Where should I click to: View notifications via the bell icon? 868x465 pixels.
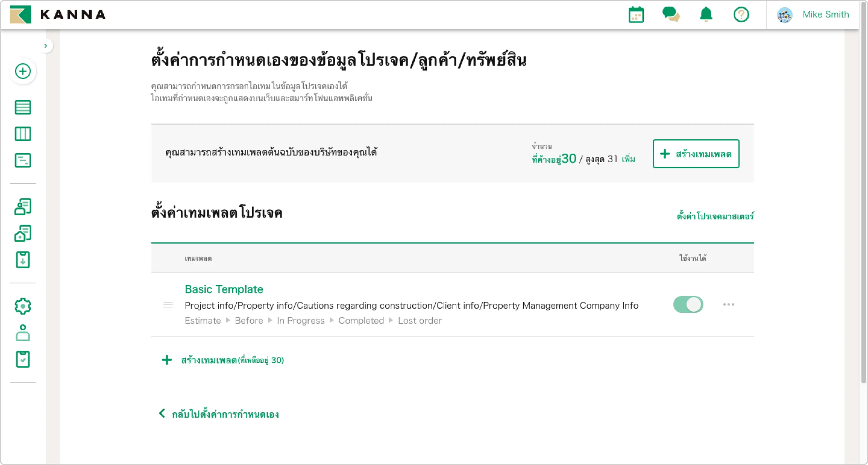705,14
